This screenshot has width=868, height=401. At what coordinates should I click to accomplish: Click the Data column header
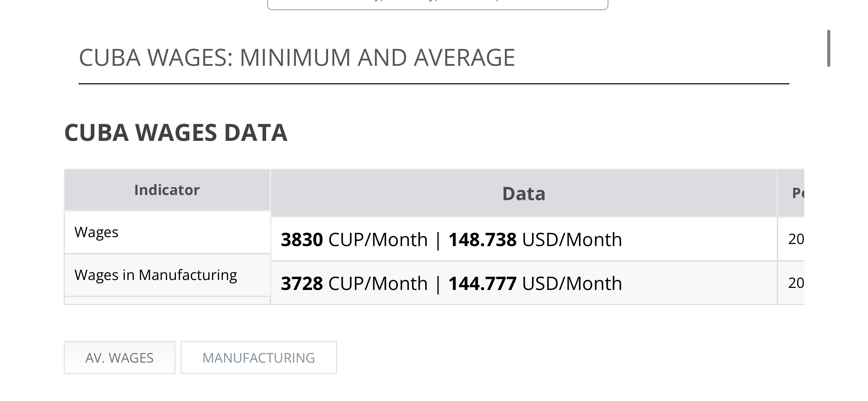[x=524, y=193]
